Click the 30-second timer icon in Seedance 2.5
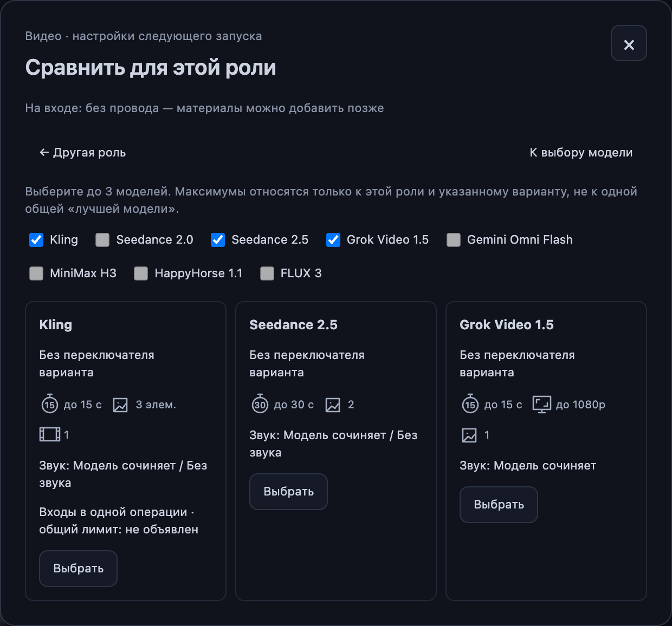 [x=260, y=404]
